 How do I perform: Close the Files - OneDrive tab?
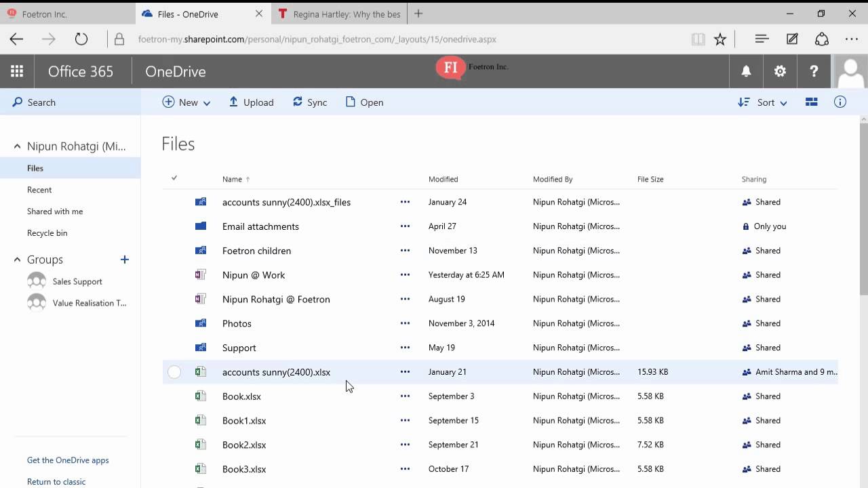pos(259,14)
